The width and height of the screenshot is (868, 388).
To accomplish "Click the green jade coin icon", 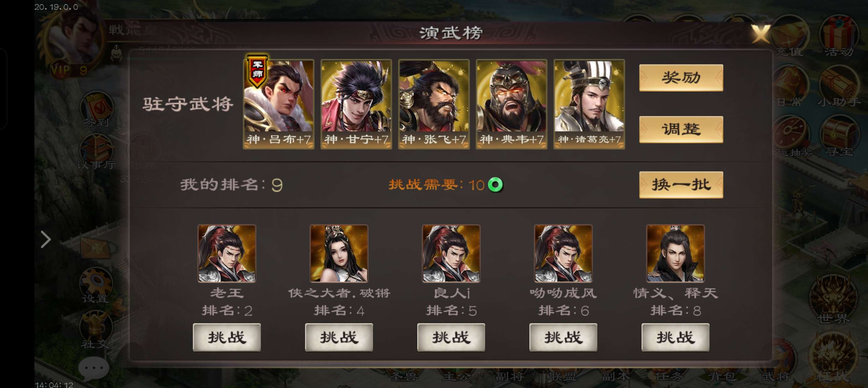I will [495, 185].
